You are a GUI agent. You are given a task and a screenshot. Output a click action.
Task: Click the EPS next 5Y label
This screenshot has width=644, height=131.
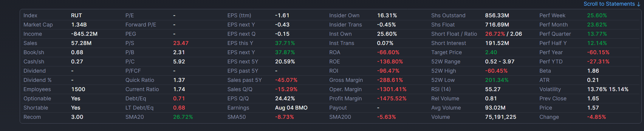pos(243,62)
